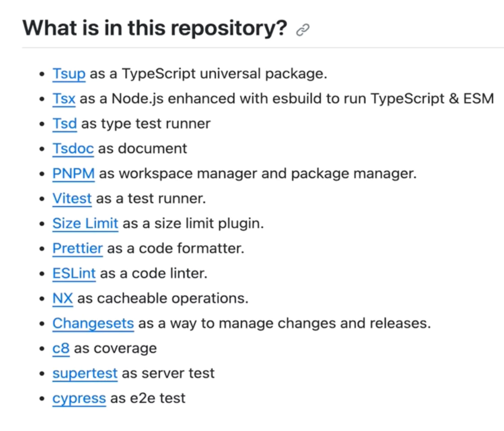The height and width of the screenshot is (431, 504).
Task: Visit the Tsdoc link
Action: tap(73, 149)
